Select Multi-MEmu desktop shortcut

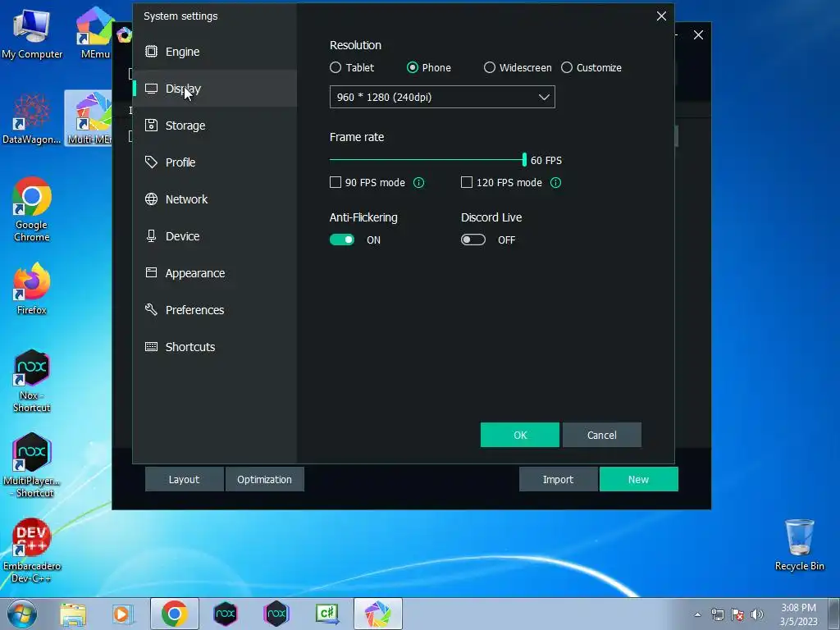pyautogui.click(x=90, y=119)
